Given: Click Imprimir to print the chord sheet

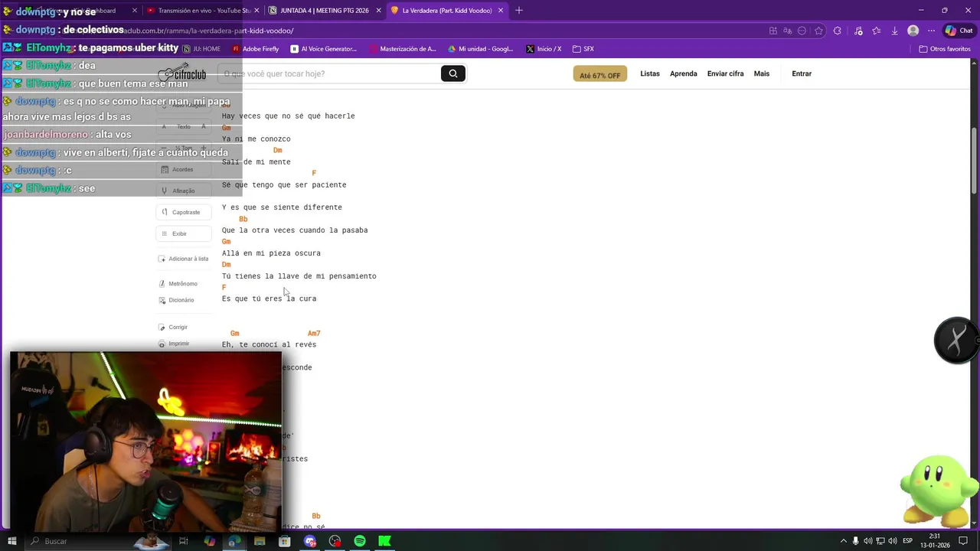Looking at the screenshot, I should [174, 344].
